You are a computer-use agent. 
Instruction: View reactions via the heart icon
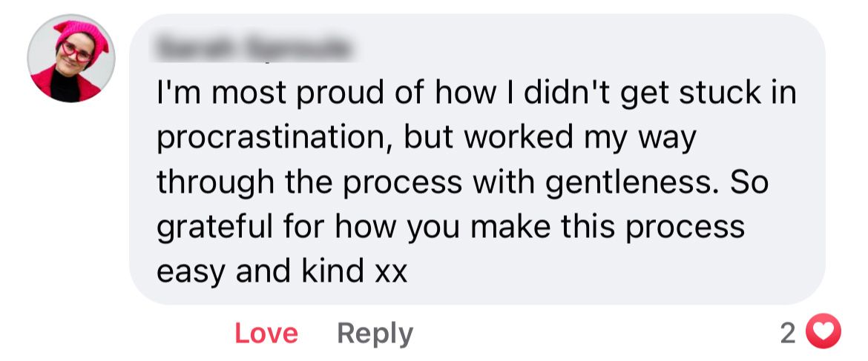point(823,332)
